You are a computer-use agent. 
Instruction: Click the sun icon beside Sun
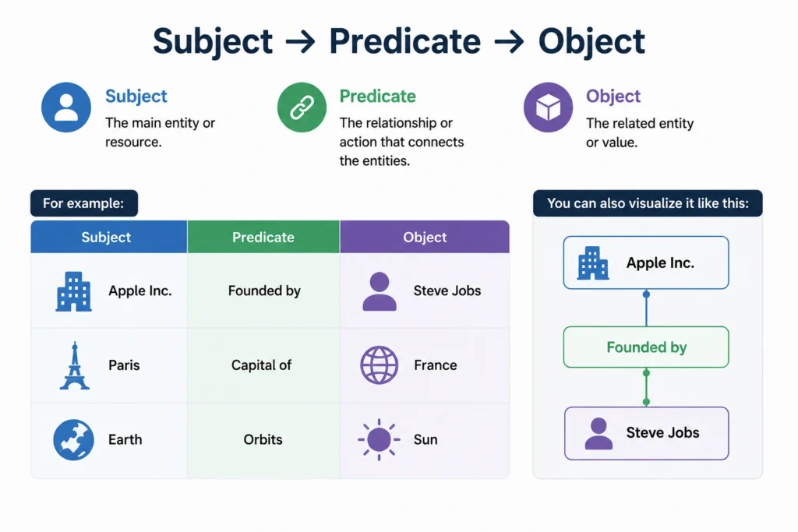[380, 439]
